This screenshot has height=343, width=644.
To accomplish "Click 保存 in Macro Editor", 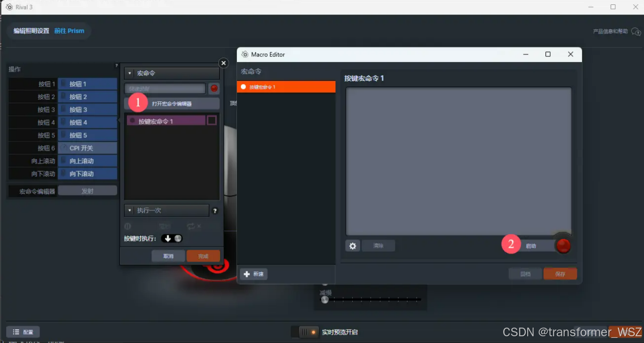I will 560,274.
